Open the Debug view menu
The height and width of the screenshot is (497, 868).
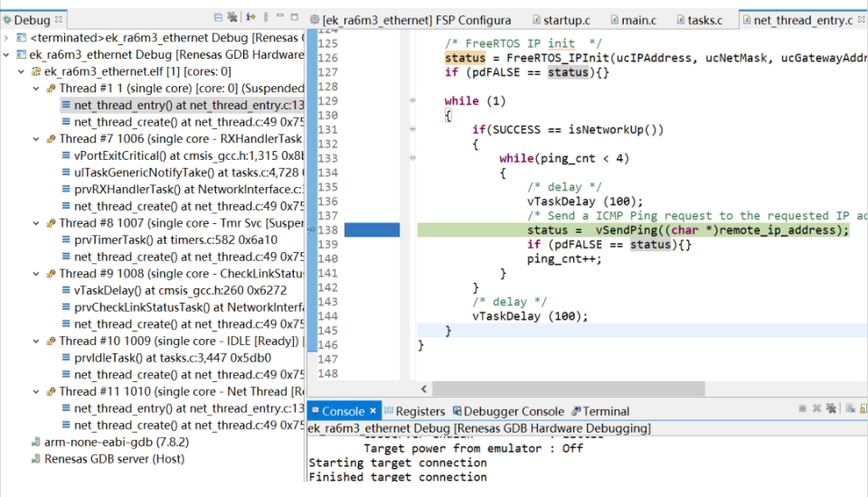(x=266, y=18)
